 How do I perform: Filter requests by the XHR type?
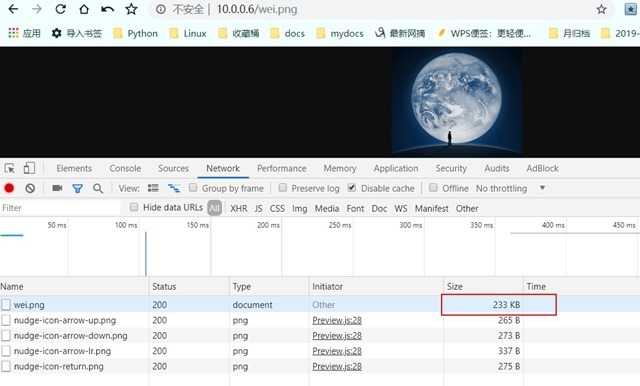point(239,209)
